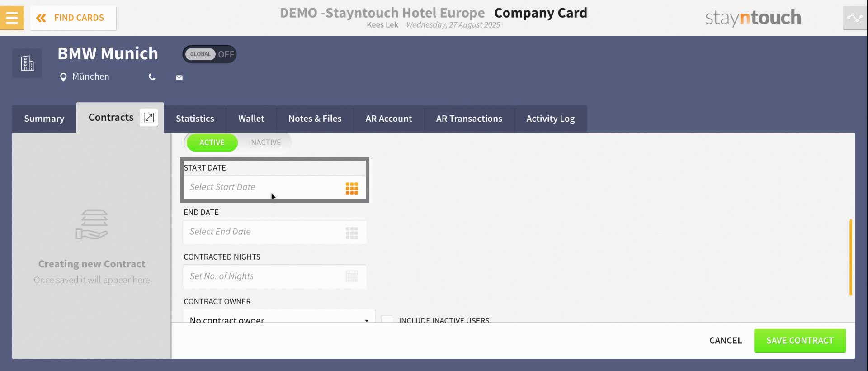Switch to the Summary tab
This screenshot has width=868, height=371.
pos(44,119)
